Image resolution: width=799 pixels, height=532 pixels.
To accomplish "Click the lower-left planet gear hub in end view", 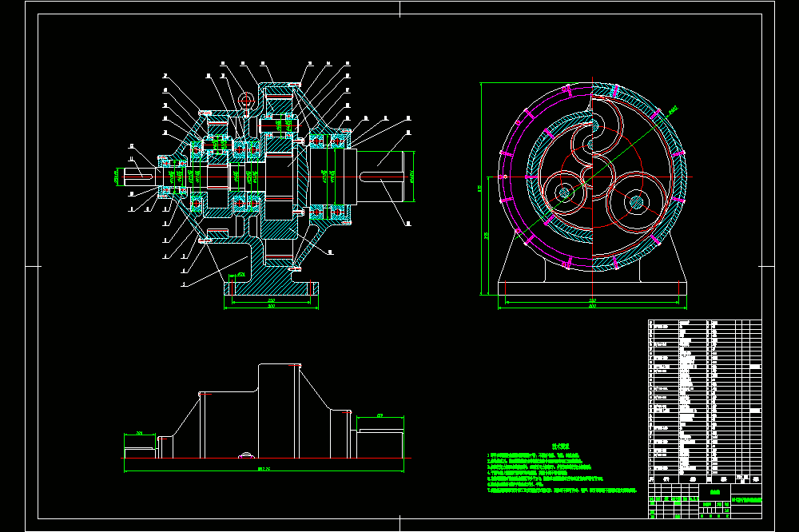I will pyautogui.click(x=564, y=193).
